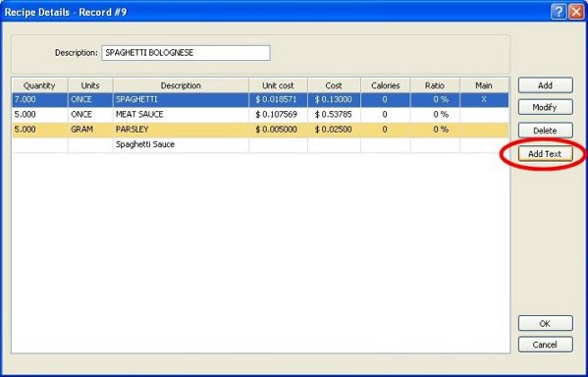Close the Recipe Details window
588x377 pixels.
pyautogui.click(x=576, y=12)
